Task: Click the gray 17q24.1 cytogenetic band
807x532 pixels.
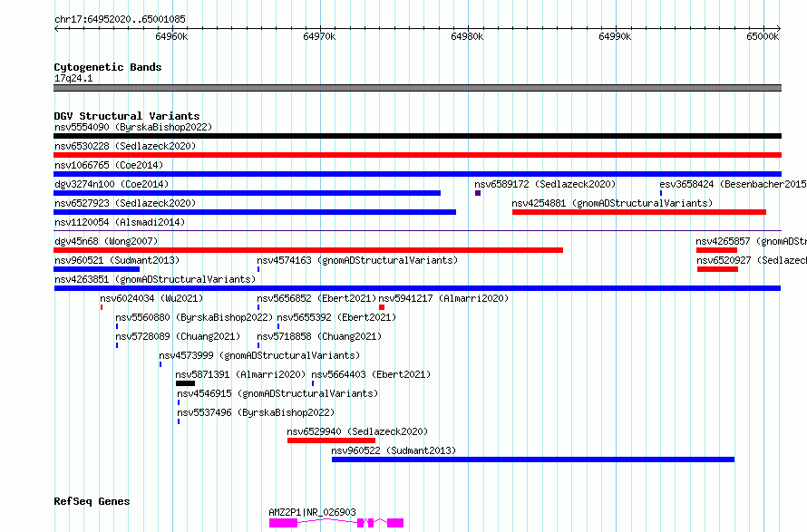Action: coord(417,88)
